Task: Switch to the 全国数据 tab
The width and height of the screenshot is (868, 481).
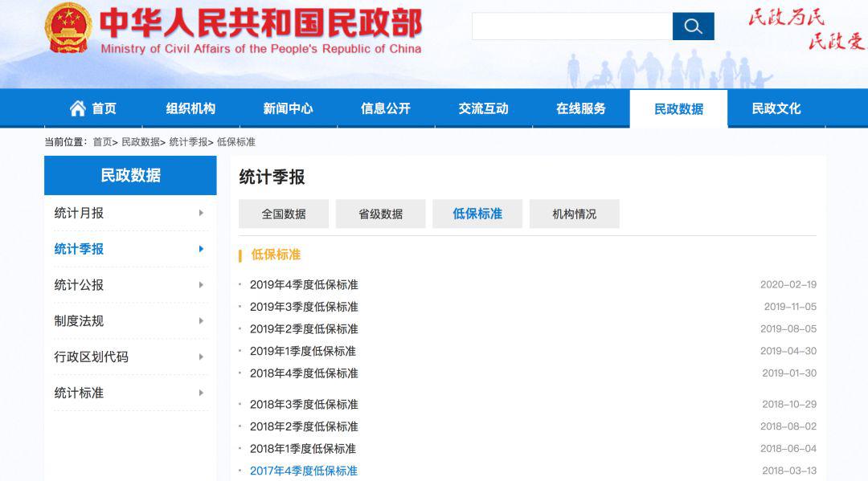Action: tap(284, 214)
